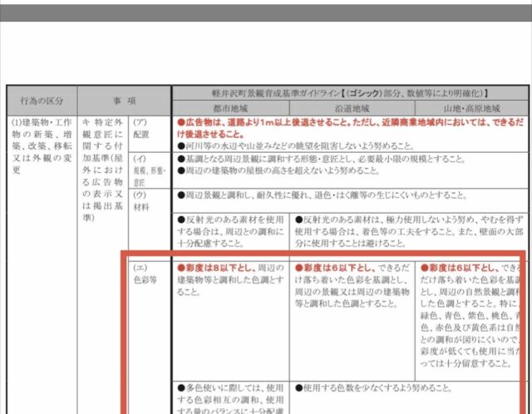Select the 都市地域 column header

coord(230,108)
